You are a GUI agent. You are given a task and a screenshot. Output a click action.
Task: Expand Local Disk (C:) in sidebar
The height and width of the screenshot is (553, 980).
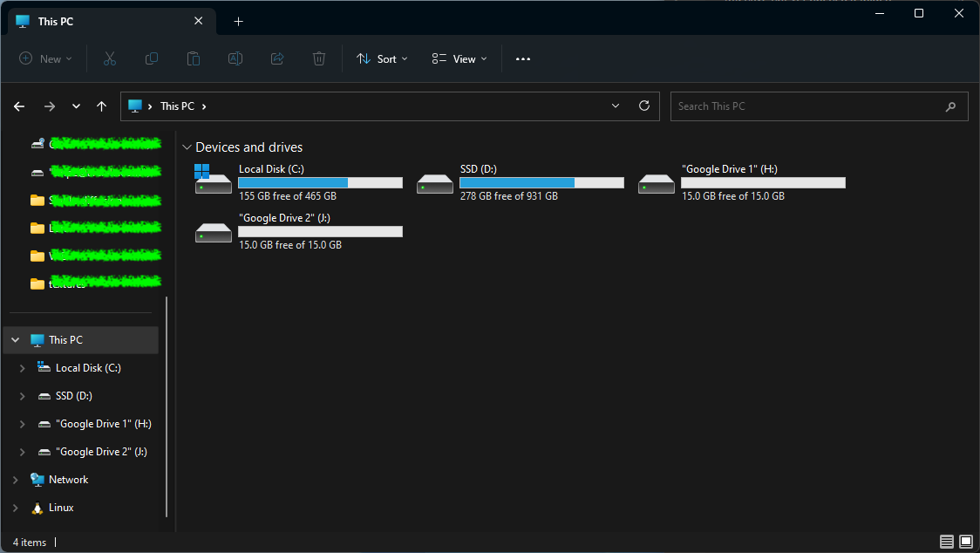click(23, 368)
